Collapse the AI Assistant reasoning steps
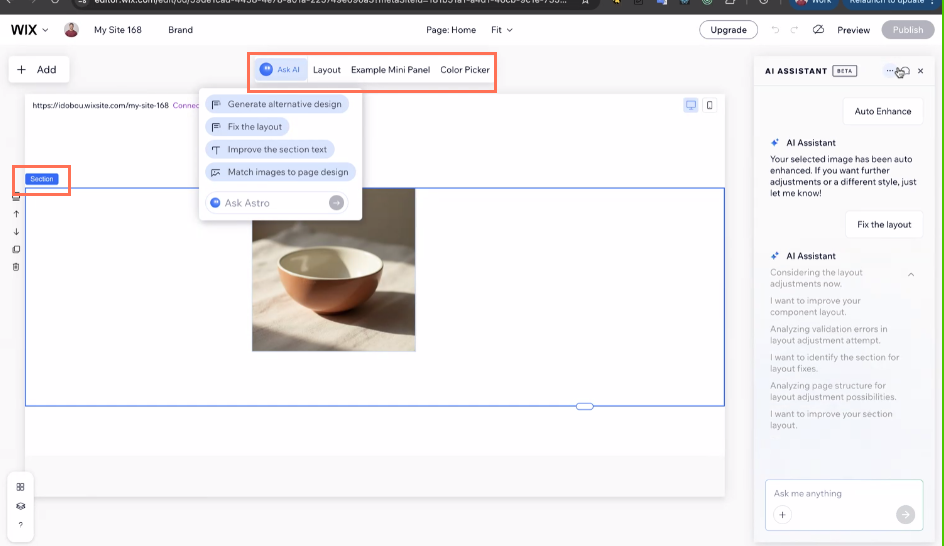The image size is (944, 546). (911, 274)
